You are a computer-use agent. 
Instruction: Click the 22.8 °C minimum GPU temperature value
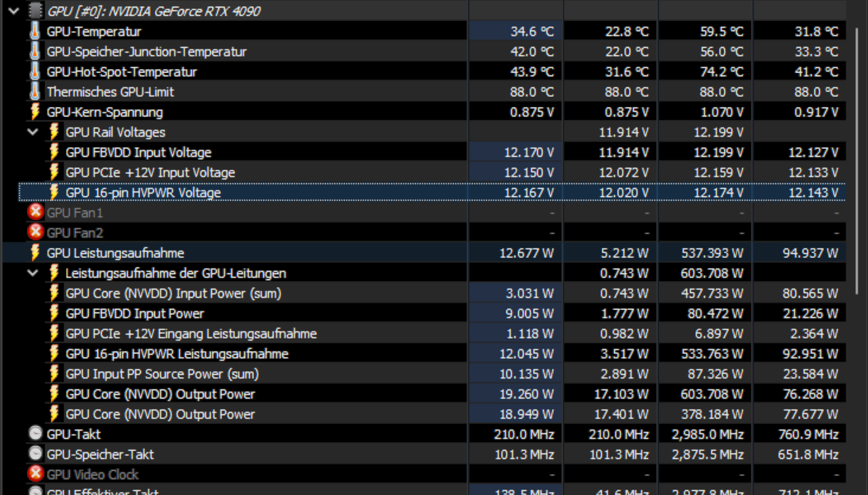pos(627,31)
